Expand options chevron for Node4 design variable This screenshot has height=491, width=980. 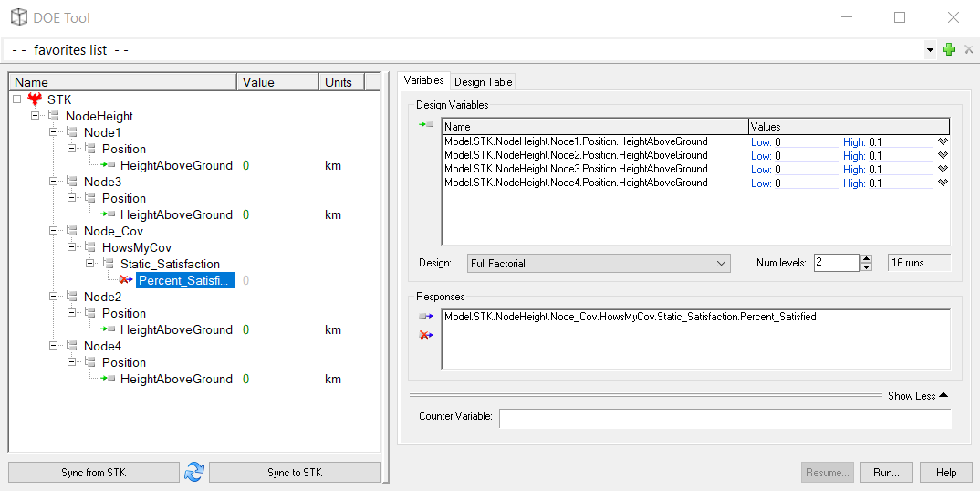point(943,183)
